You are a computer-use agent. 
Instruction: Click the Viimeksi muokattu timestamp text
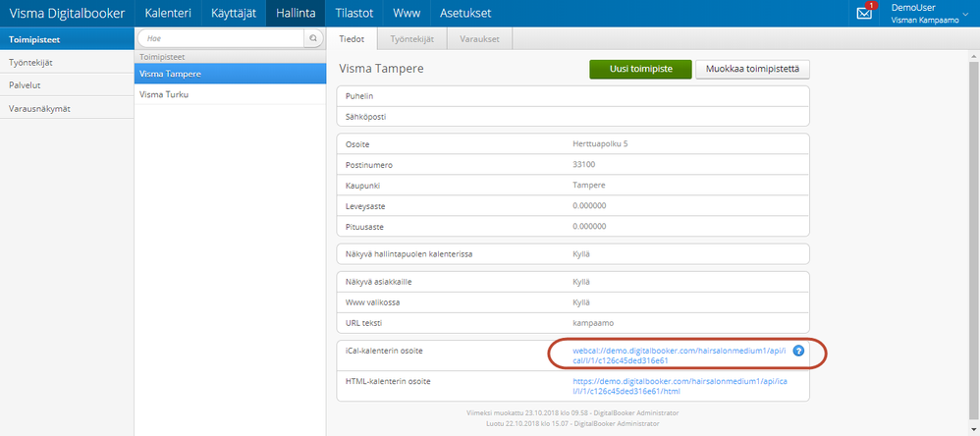coord(572,412)
